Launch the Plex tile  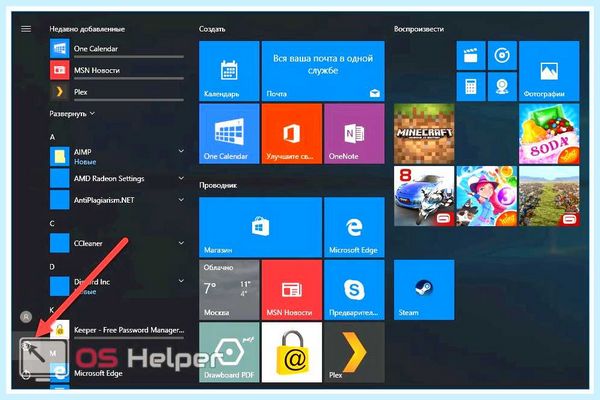354,352
